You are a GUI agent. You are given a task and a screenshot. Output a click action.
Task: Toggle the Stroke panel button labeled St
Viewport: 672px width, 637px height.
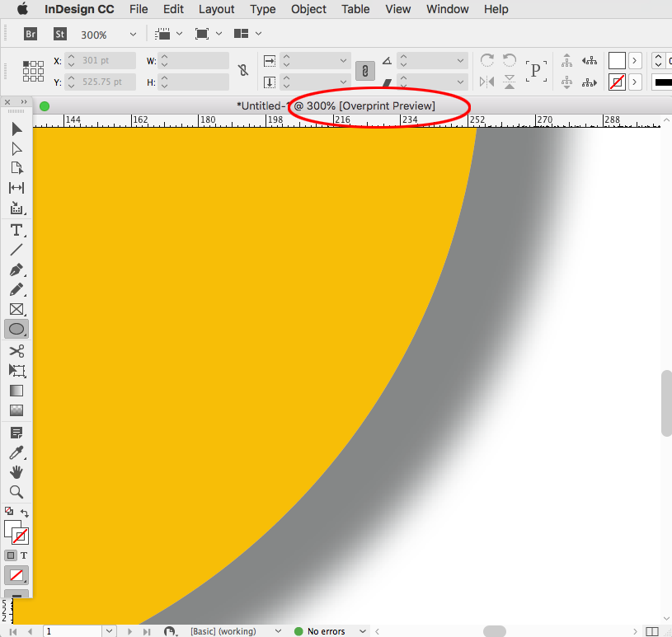[59, 34]
